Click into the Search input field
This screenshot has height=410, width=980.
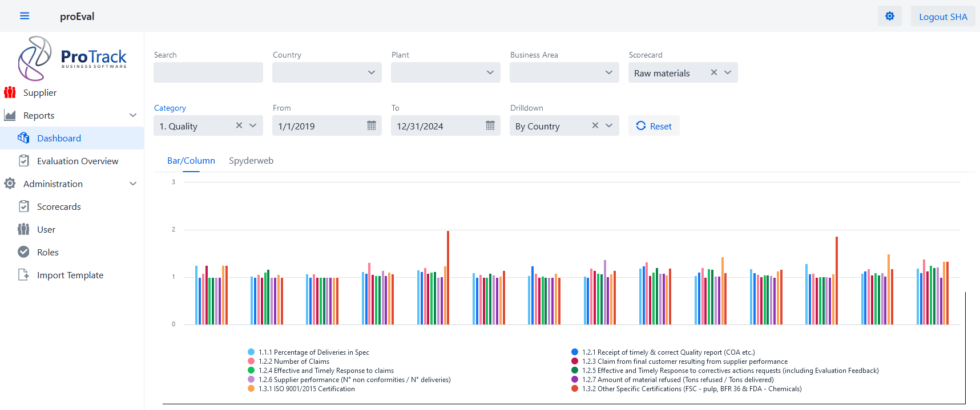coord(208,72)
